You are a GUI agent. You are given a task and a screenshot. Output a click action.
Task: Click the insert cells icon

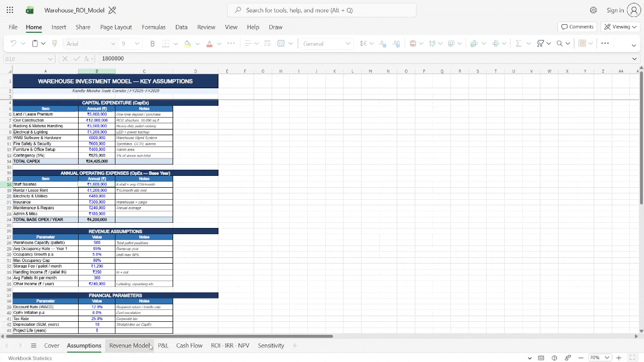(x=474, y=44)
